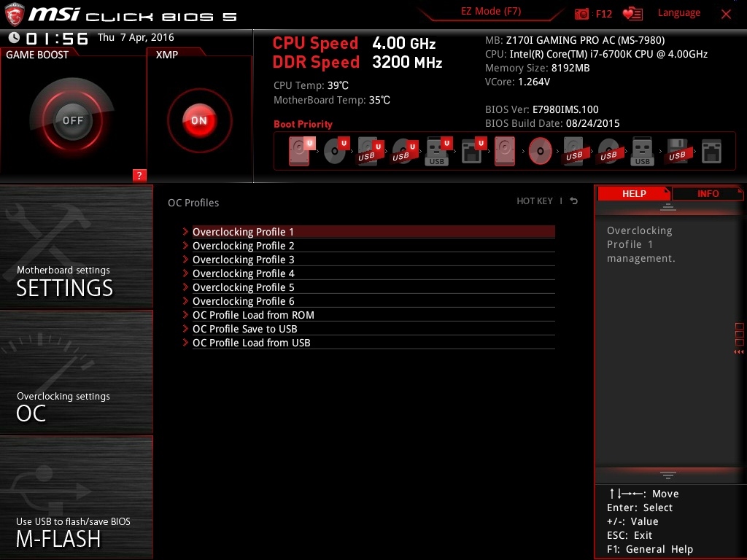
Task: Choose the UEFI network boot device icon
Action: pos(473,152)
